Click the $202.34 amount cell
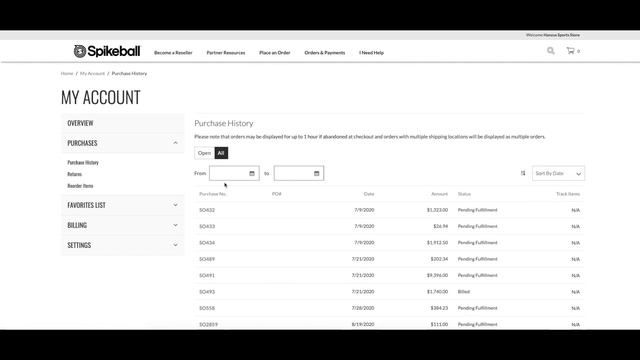The height and width of the screenshot is (360, 640). pos(439,259)
